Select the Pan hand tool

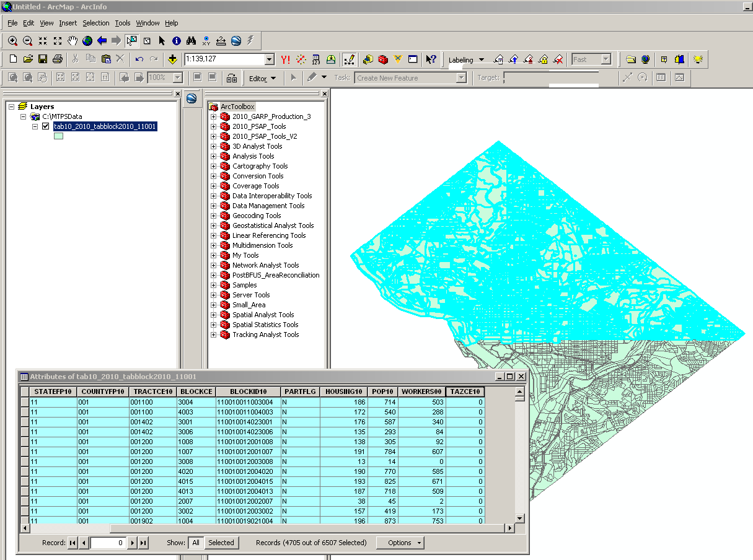click(73, 41)
